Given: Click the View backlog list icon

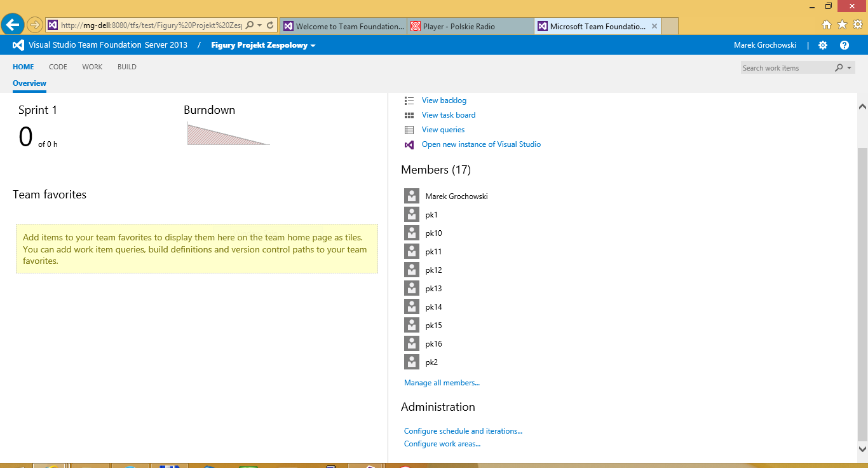Looking at the screenshot, I should (x=409, y=100).
